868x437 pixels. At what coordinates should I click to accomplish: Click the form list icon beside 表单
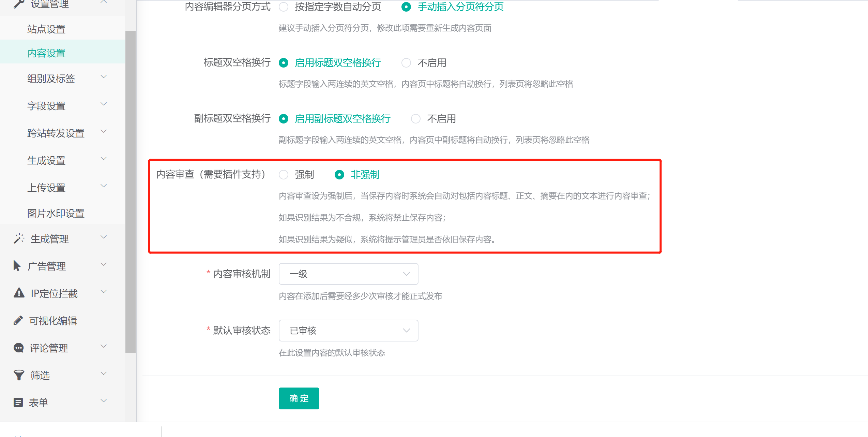pyautogui.click(x=18, y=402)
